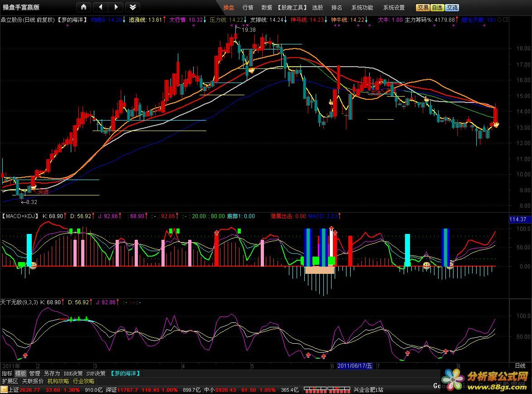Click the 追涨线: 13.61 indicator value

pyautogui.click(x=145, y=19)
